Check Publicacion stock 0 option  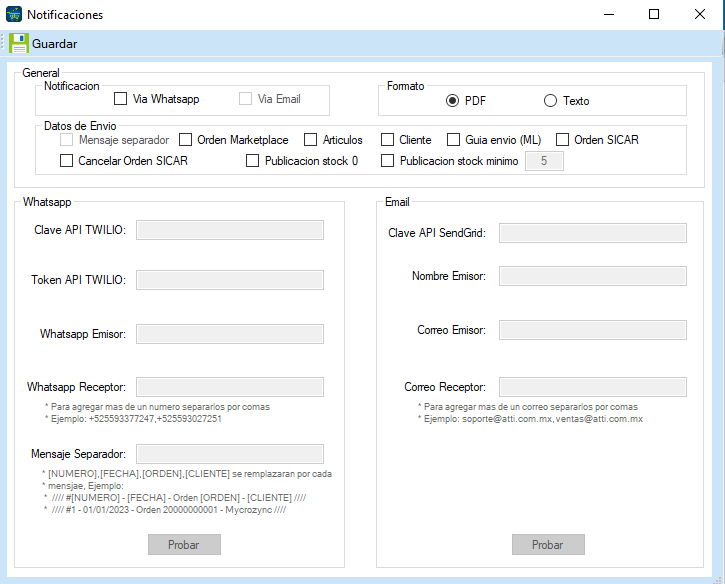click(252, 161)
